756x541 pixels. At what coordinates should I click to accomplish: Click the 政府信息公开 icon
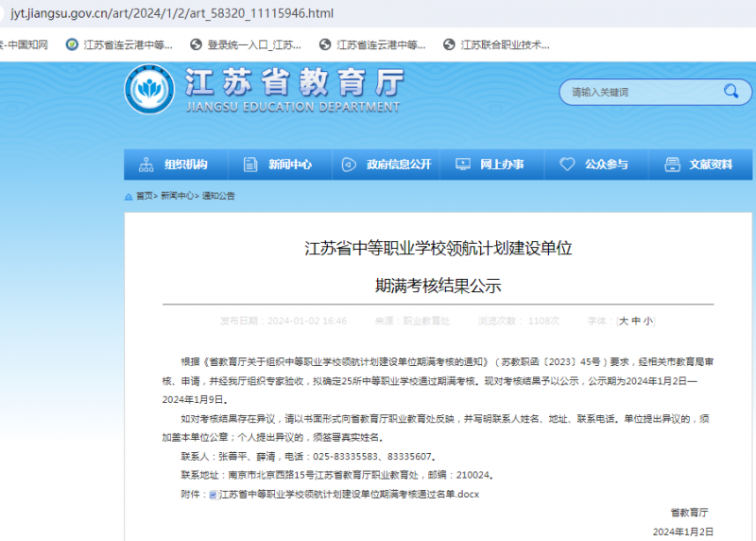tap(350, 164)
